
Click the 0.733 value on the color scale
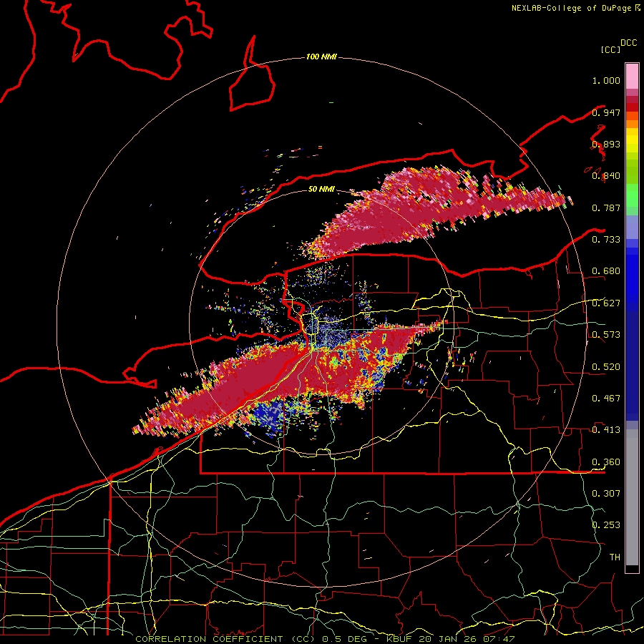pyautogui.click(x=606, y=240)
